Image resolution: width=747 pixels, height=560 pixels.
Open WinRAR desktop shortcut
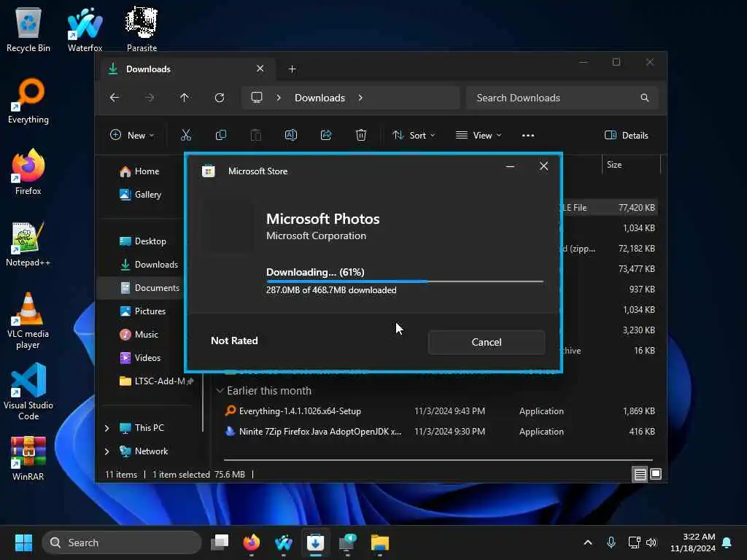pos(28,458)
